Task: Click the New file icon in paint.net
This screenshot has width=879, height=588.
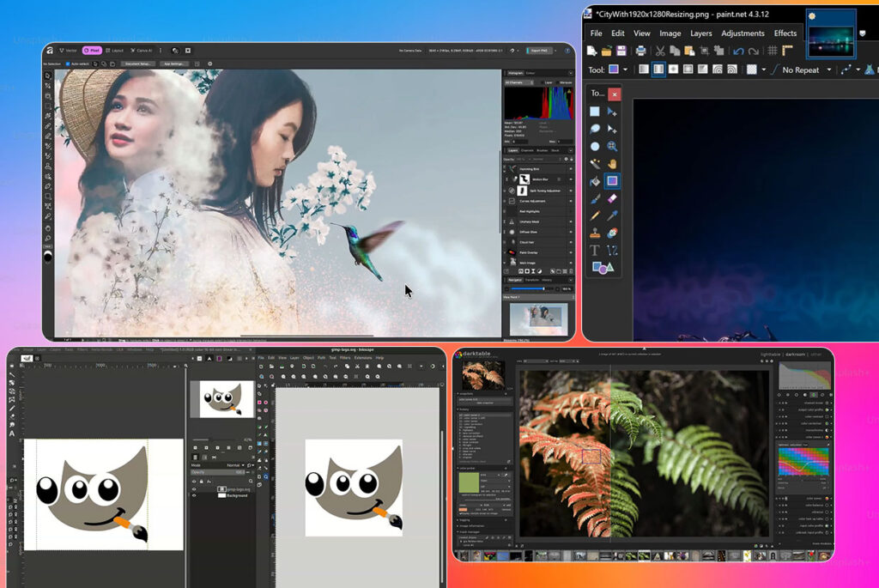Action: [x=591, y=51]
